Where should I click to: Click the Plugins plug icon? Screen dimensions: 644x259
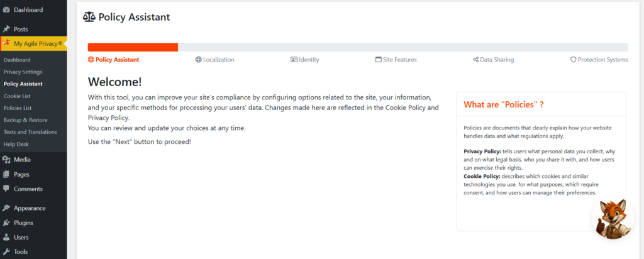(6, 223)
